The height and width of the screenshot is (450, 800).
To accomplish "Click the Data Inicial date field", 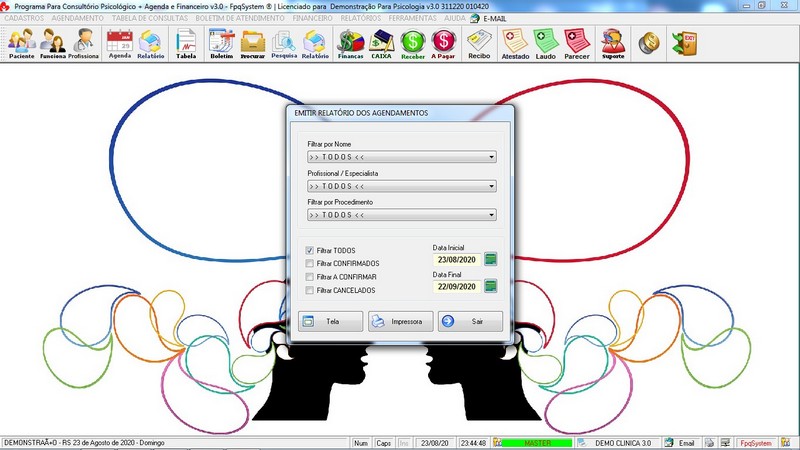I will point(457,259).
